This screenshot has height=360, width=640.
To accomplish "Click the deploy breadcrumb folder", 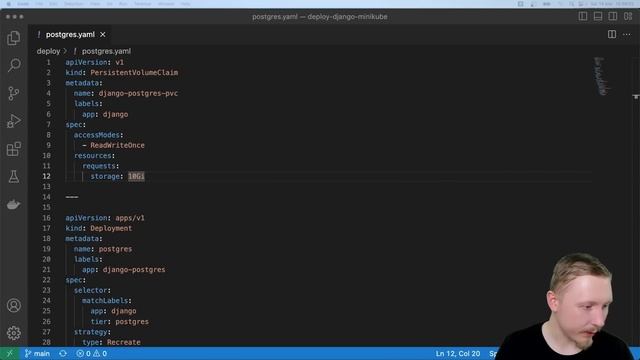I will tap(48, 51).
